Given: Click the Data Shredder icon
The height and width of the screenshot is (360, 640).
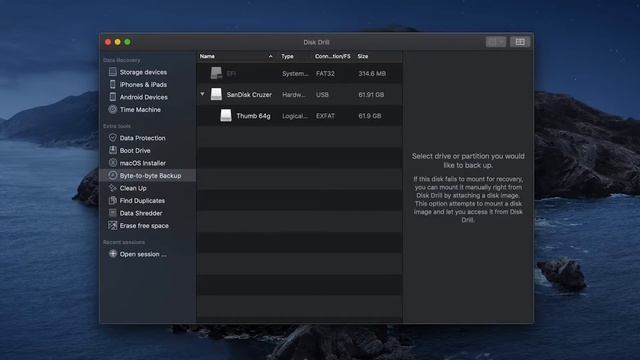Looking at the screenshot, I should click(x=113, y=213).
